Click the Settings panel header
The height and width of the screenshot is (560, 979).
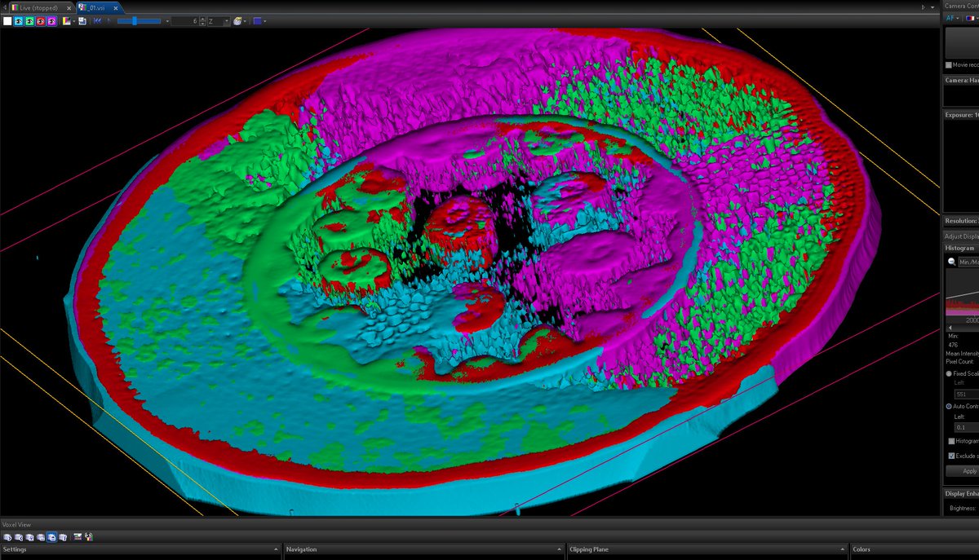(140, 549)
